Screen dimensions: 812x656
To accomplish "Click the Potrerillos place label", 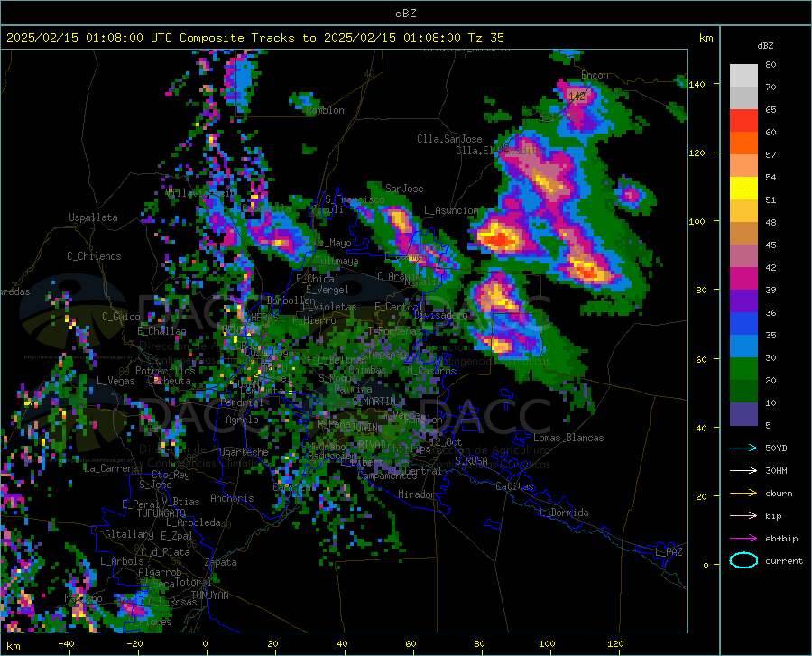I will tap(165, 371).
